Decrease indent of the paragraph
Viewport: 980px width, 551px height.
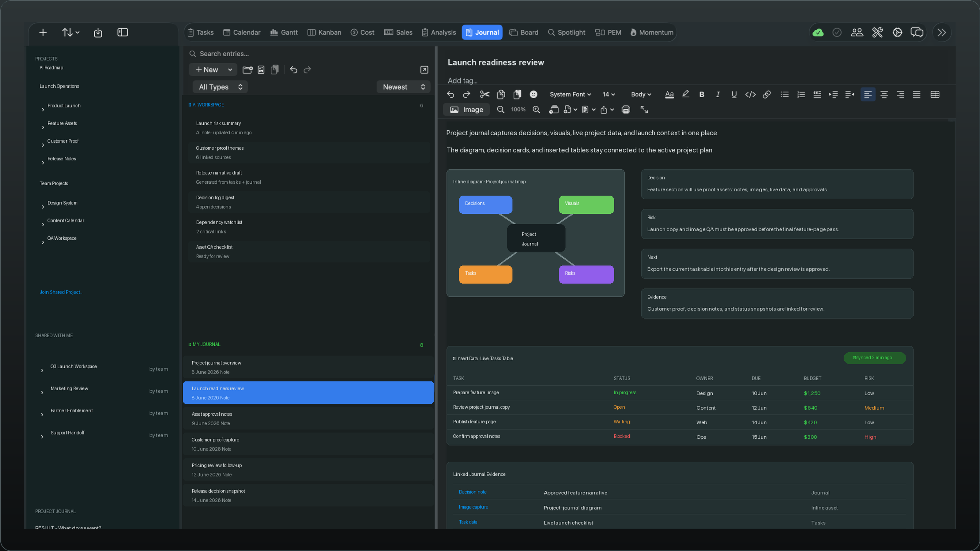[x=850, y=94]
